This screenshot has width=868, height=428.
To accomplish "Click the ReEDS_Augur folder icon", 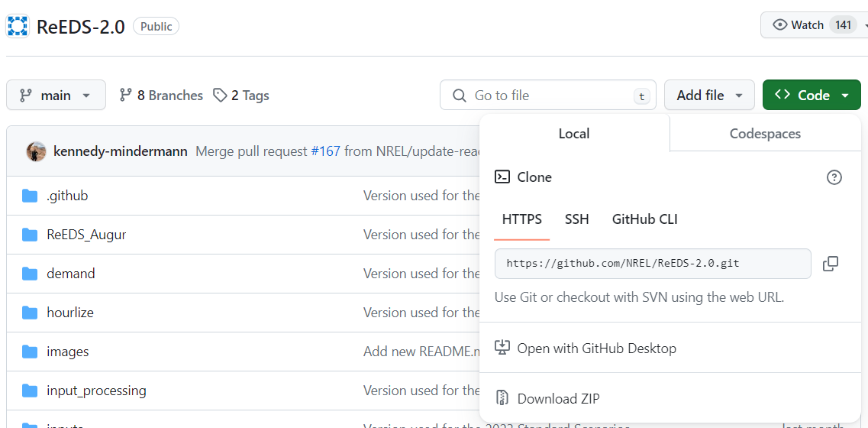I will coord(29,235).
